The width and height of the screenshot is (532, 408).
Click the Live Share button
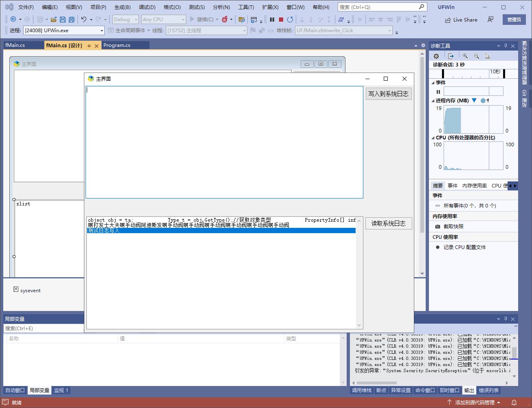(461, 20)
